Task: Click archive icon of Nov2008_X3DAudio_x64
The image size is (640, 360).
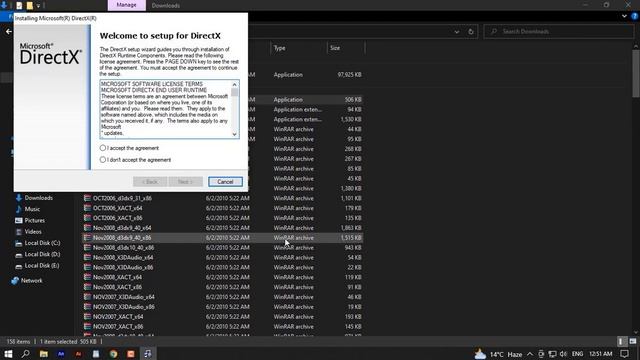Action: [x=87, y=257]
